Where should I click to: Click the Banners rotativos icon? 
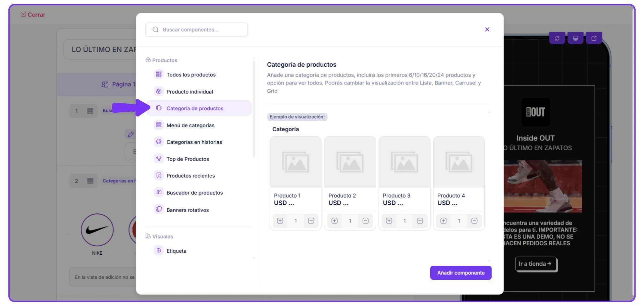pyautogui.click(x=159, y=210)
